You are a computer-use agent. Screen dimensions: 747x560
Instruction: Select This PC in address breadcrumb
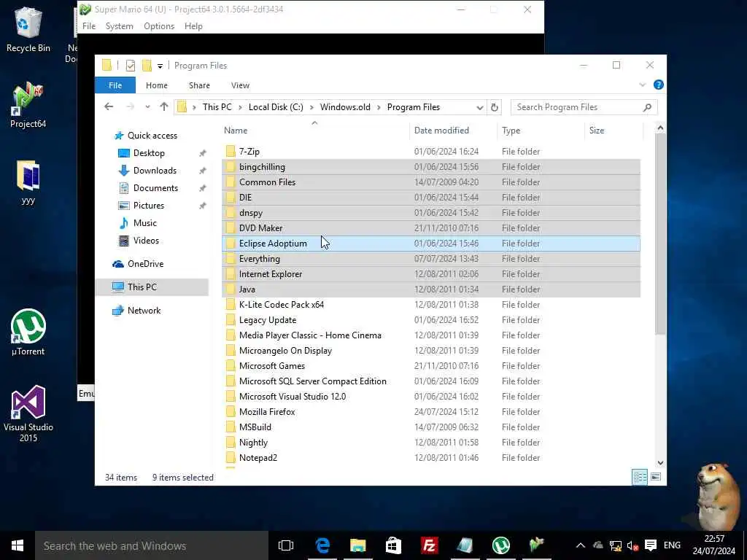point(217,107)
